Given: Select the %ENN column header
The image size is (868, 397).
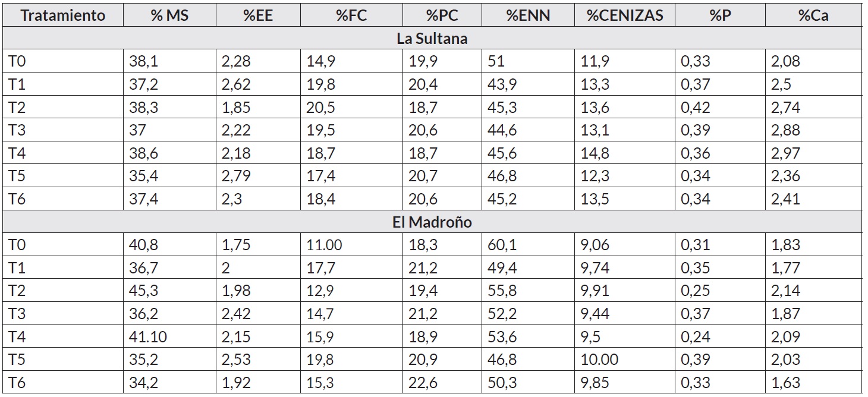Looking at the screenshot, I should (x=528, y=15).
